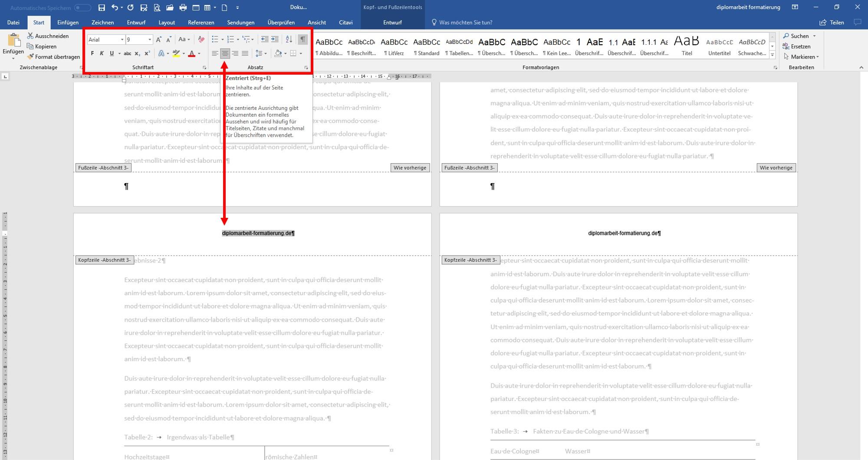The image size is (868, 460).
Task: Apply the Titel style
Action: (687, 46)
